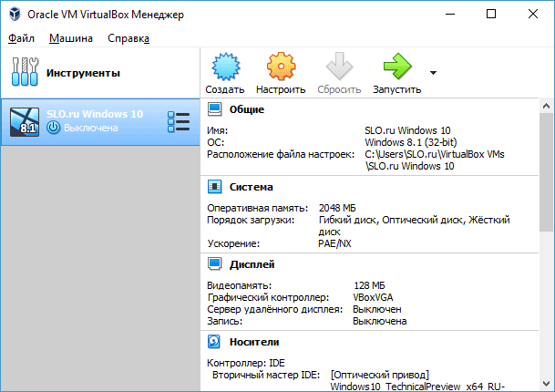
Task: Select the SLO.ru Windows 10 machine name
Action: tap(95, 114)
